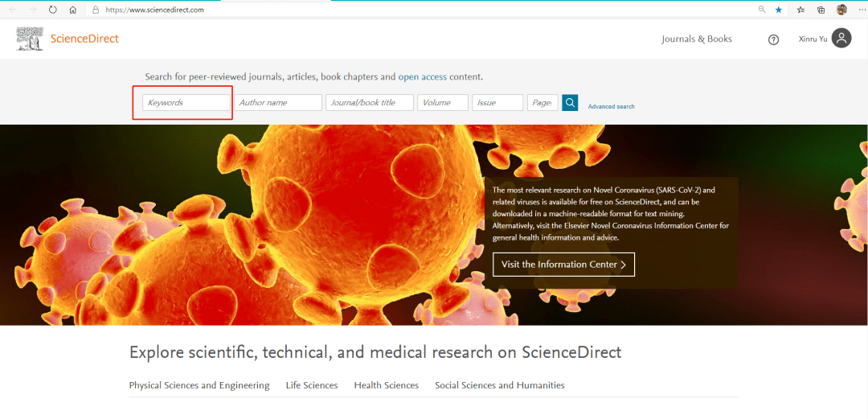Screen dimensions: 868x419
Task: Click the zoom magnifier icon in address bar
Action: click(762, 10)
